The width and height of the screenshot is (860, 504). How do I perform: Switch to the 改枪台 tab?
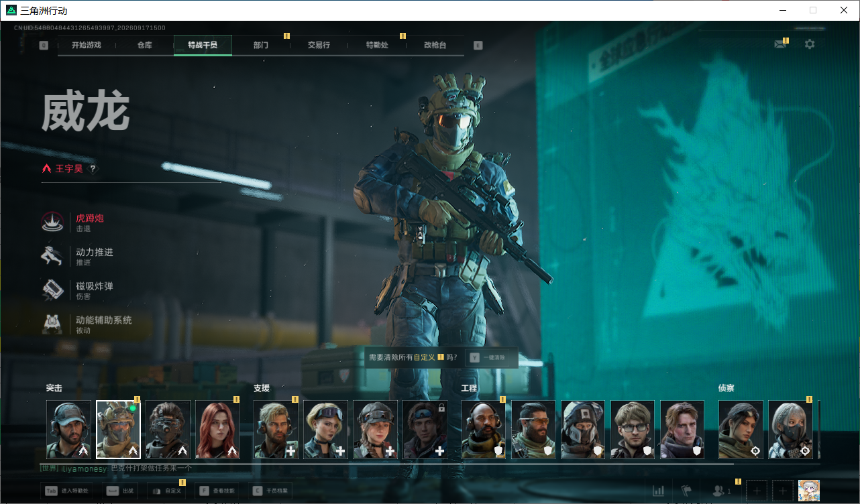tap(435, 45)
